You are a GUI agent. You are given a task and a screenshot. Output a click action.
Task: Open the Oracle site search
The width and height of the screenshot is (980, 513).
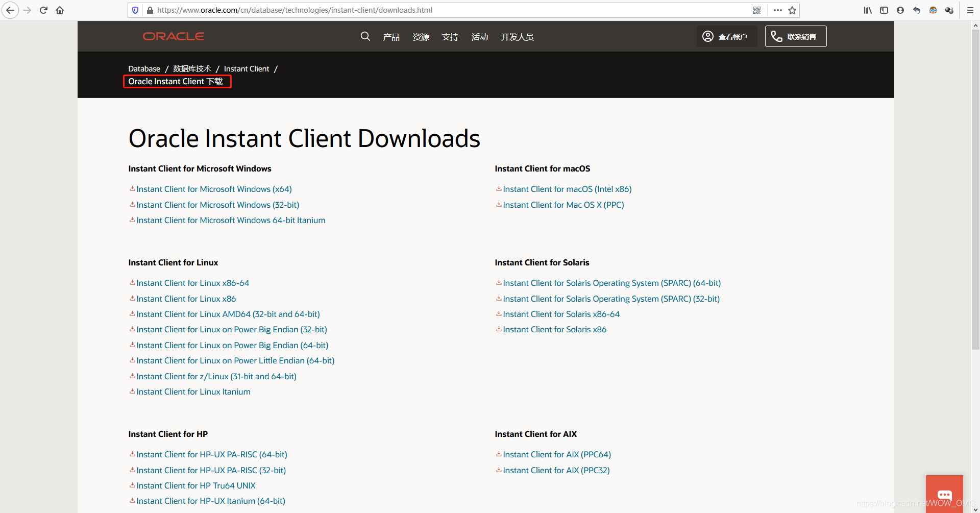point(365,36)
